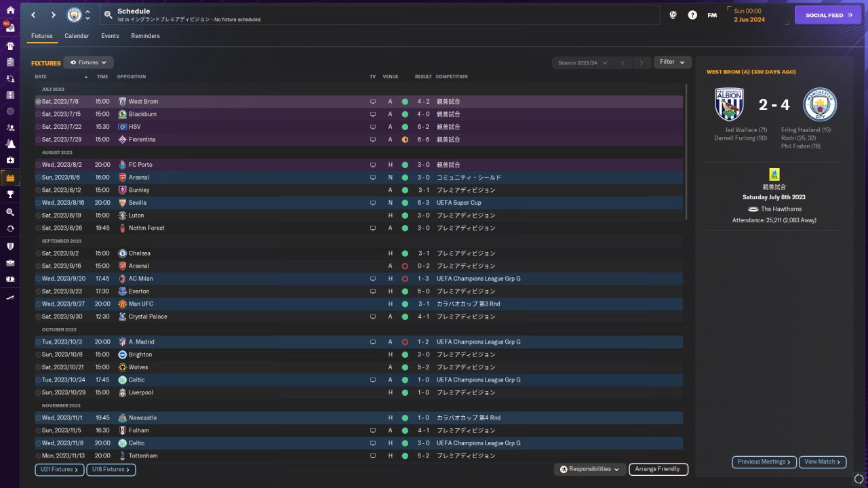This screenshot has width=868, height=488.
Task: Tick the selection circle for HSV fixture
Action: point(39,127)
